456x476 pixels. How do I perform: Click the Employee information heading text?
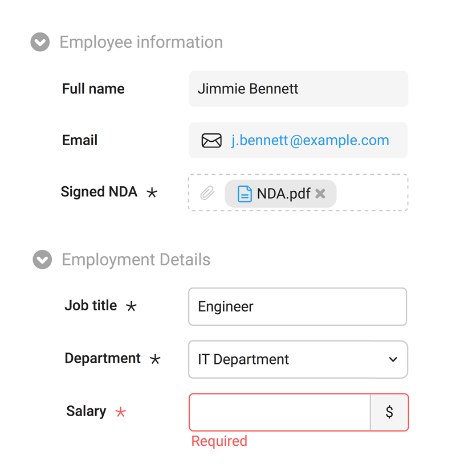coord(141,42)
